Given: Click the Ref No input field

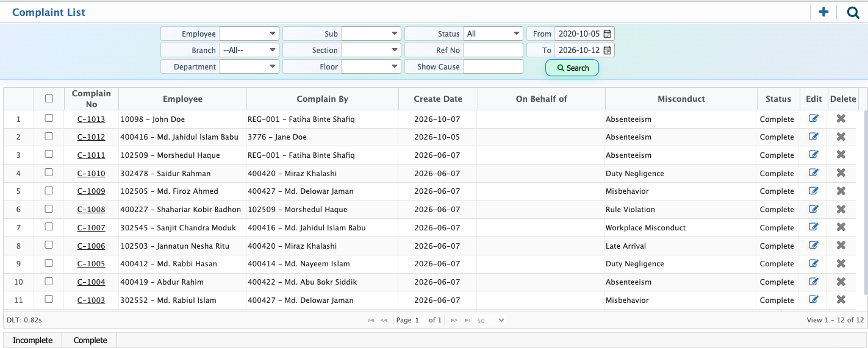Looking at the screenshot, I should coord(493,50).
